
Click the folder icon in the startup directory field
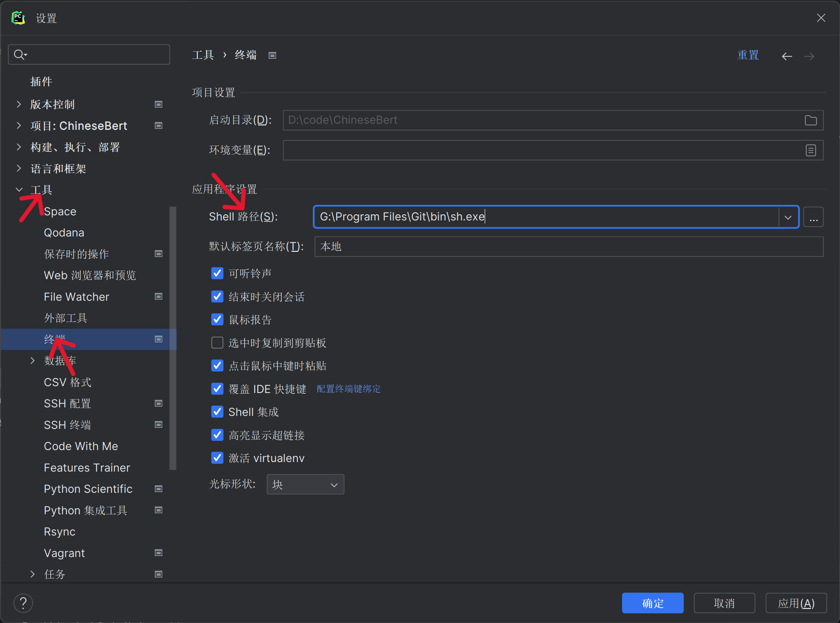[x=811, y=120]
